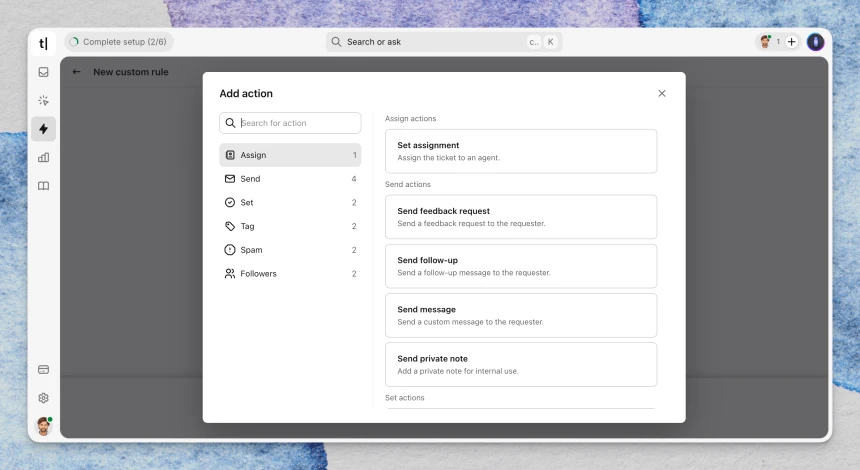This screenshot has height=470, width=860.
Task: Select the Tag category
Action: [290, 226]
